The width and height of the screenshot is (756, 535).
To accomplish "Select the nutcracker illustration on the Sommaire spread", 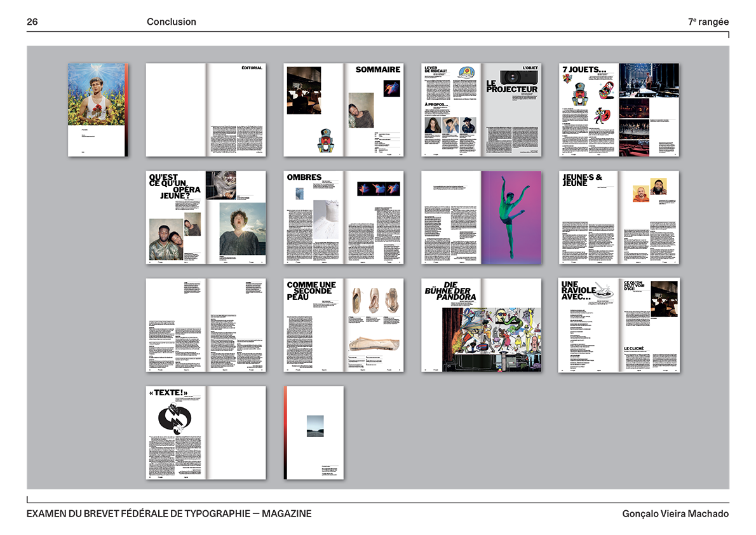I will click(x=328, y=140).
